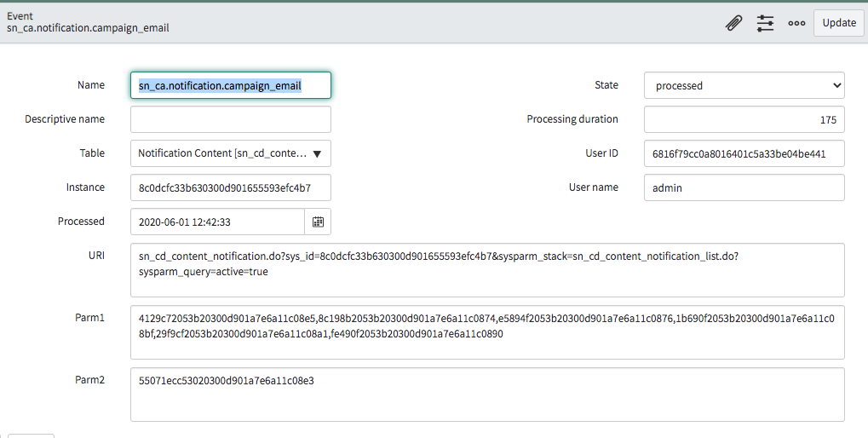The image size is (868, 438).
Task: Click the User name field admin
Action: 744,187
